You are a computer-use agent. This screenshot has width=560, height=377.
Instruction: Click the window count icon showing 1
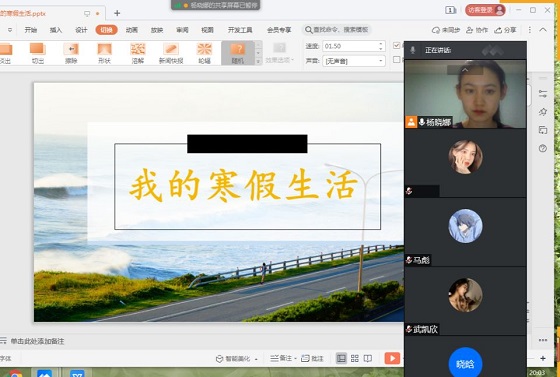[x=450, y=10]
